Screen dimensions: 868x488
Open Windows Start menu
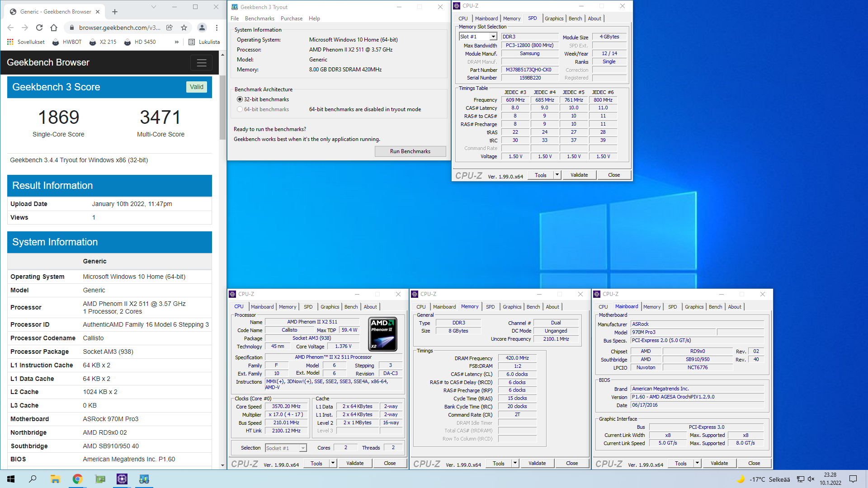[x=11, y=479]
